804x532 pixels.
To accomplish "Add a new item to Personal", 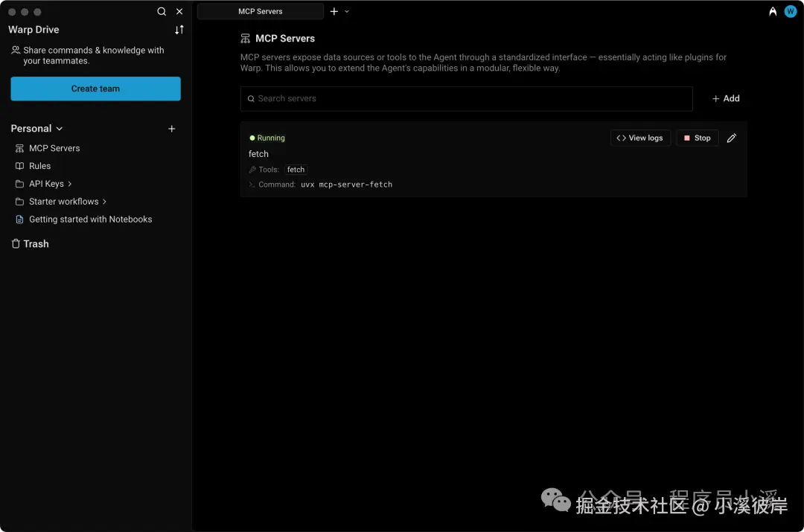I will tap(172, 129).
